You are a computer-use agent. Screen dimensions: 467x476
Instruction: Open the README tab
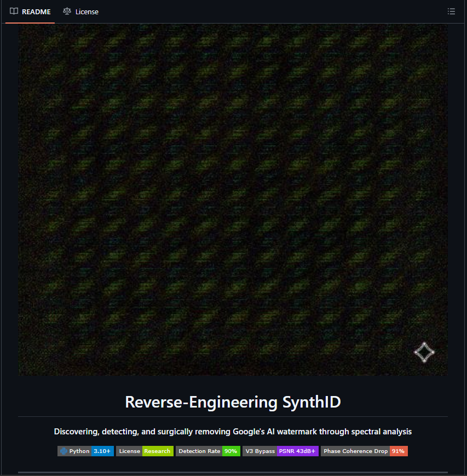coord(30,12)
